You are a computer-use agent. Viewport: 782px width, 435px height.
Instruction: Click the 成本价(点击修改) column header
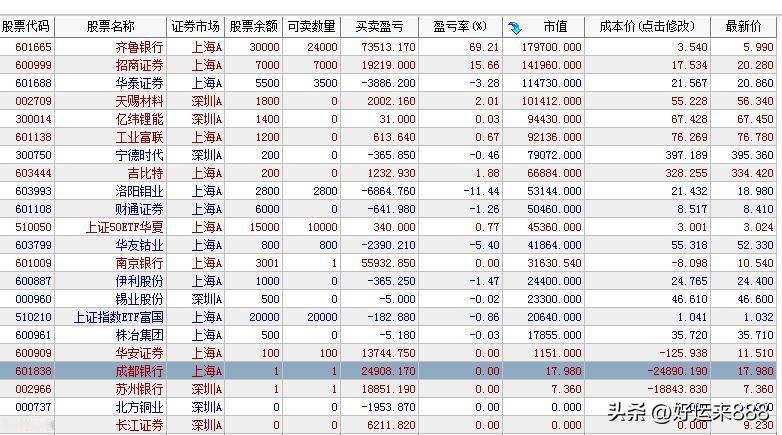pyautogui.click(x=647, y=26)
